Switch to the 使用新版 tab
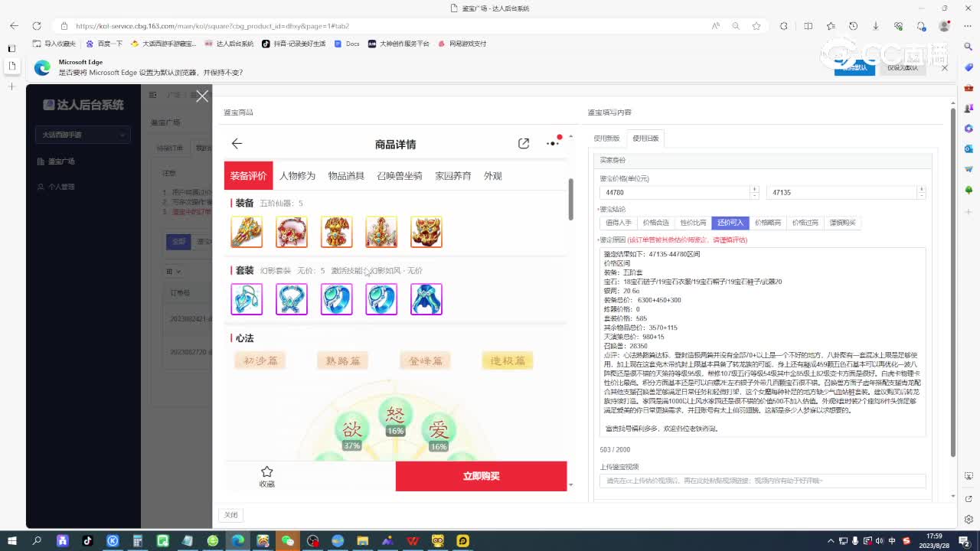980x551 pixels. (607, 139)
